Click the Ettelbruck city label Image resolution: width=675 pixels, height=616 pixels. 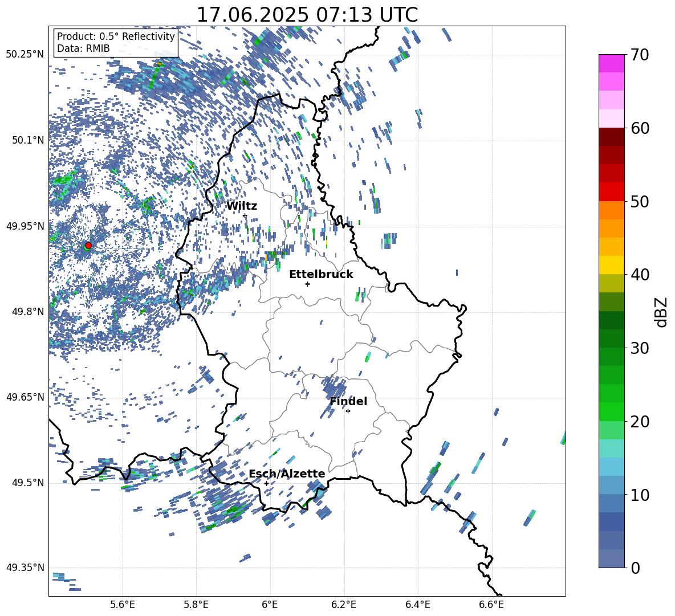coord(321,275)
